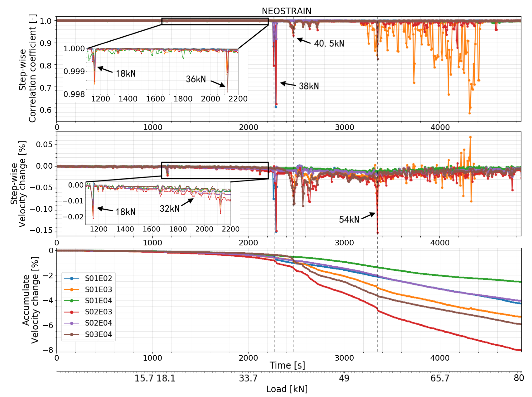Click 18kN label in velocity inset
The height and width of the screenshot is (397, 532).
(125, 212)
